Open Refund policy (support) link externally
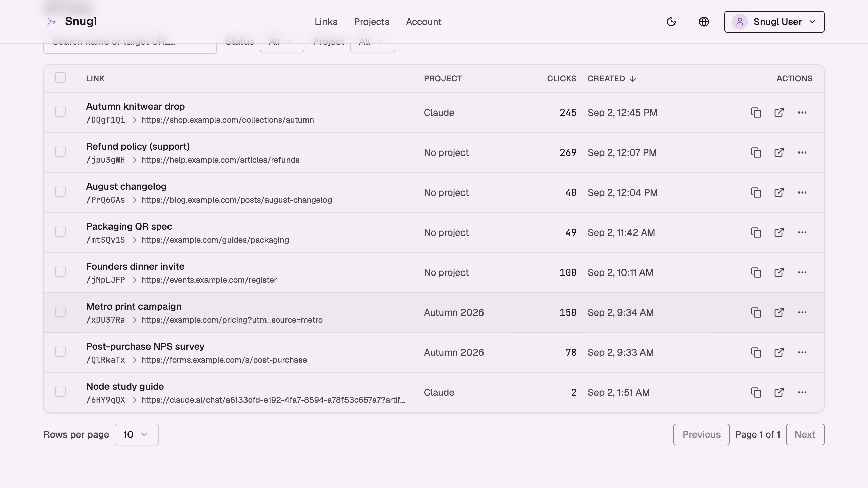This screenshot has height=488, width=868. click(x=779, y=152)
